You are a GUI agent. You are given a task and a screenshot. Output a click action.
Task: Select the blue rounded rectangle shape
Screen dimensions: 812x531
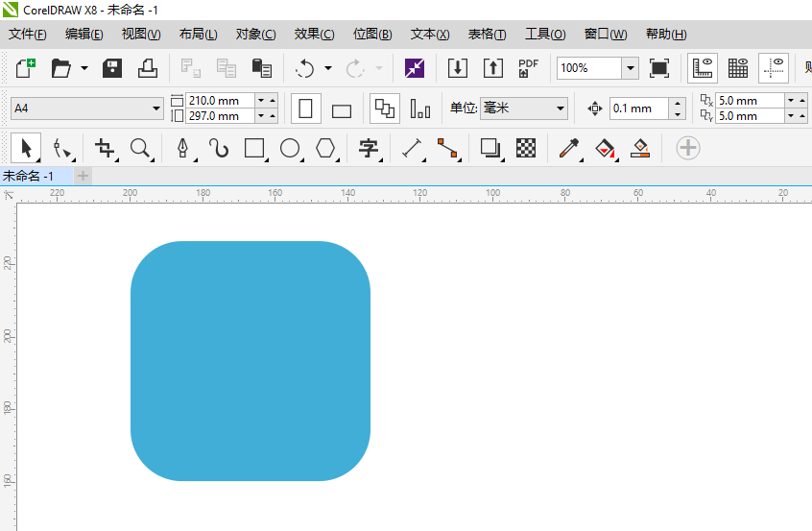pyautogui.click(x=251, y=361)
